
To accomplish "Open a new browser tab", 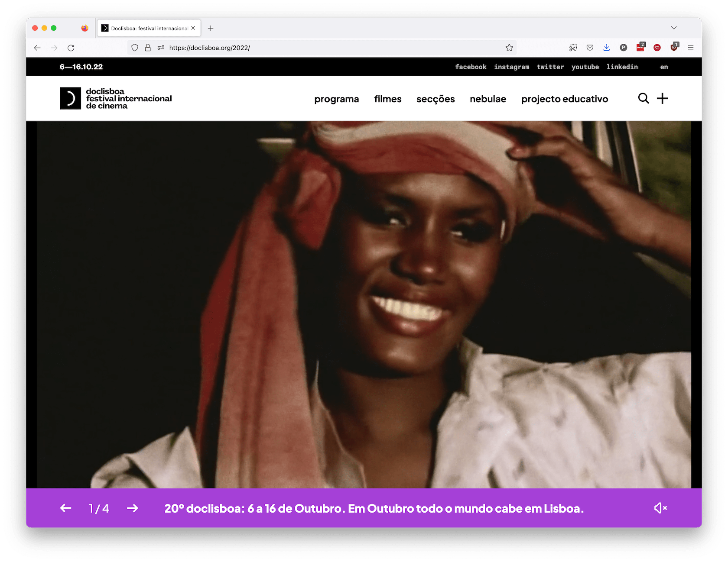I will coord(211,28).
